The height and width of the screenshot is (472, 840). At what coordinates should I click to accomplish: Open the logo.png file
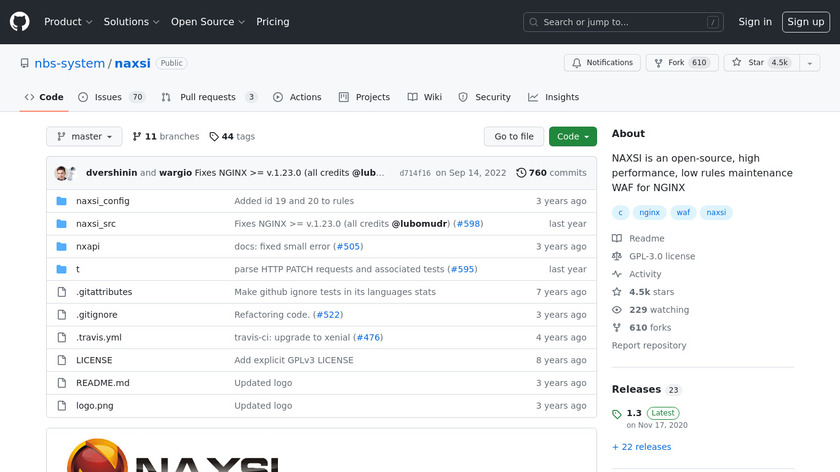pyautogui.click(x=95, y=406)
